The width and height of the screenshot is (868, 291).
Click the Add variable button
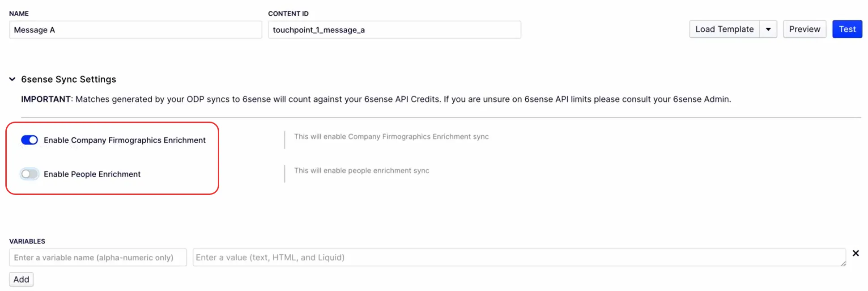pyautogui.click(x=21, y=279)
